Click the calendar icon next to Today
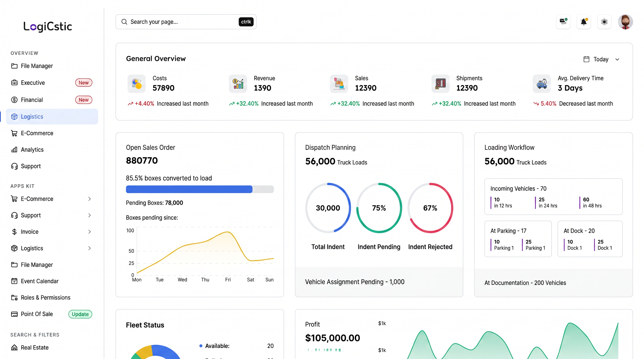Image resolution: width=644 pixels, height=359 pixels. pos(586,59)
